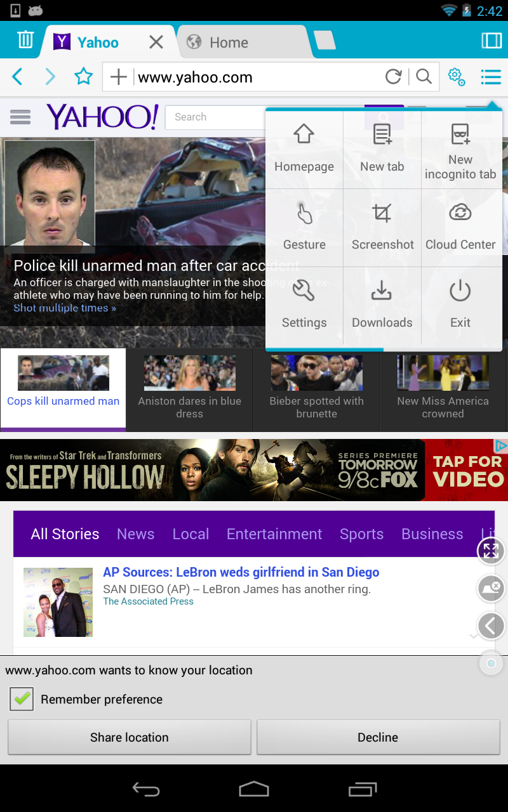
Task: Open Downloads from the menu
Action: coord(382,306)
